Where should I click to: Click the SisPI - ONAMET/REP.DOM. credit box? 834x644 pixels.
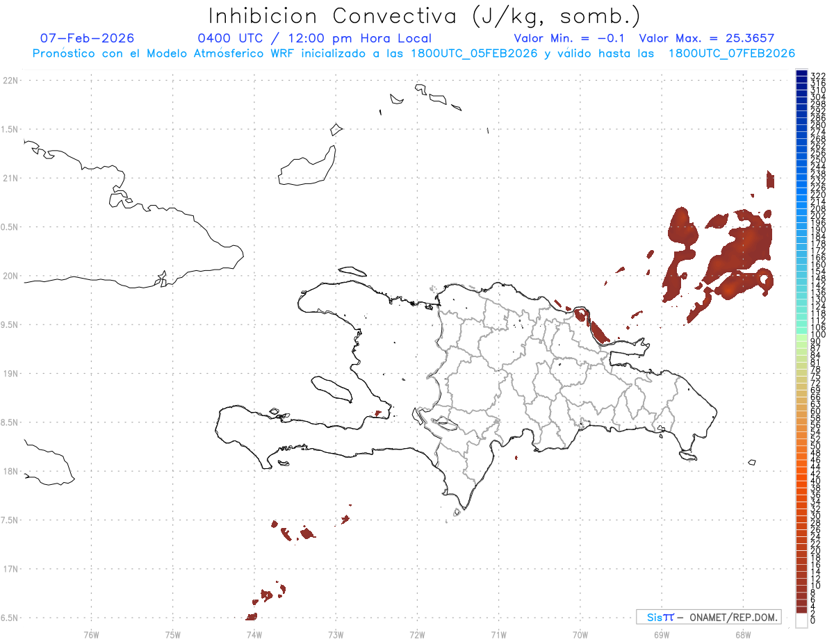(x=709, y=617)
